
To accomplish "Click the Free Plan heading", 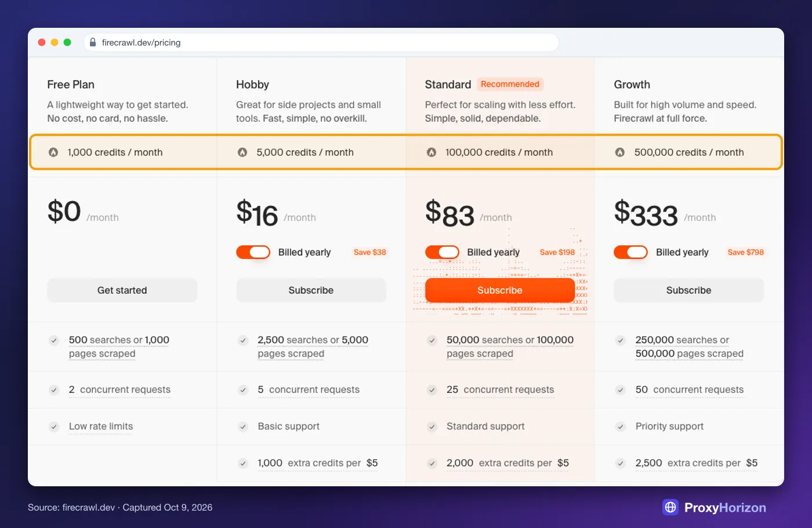I will [x=71, y=85].
